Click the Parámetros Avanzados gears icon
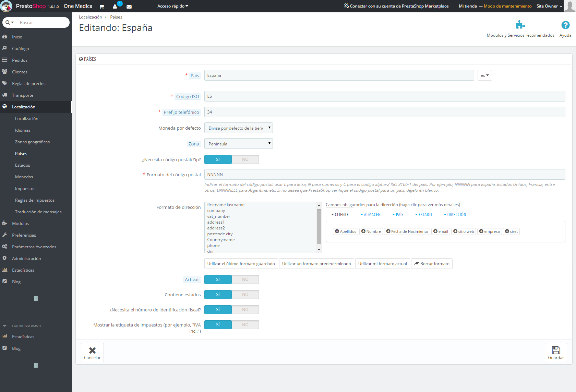This screenshot has height=392, width=576. [x=5, y=247]
